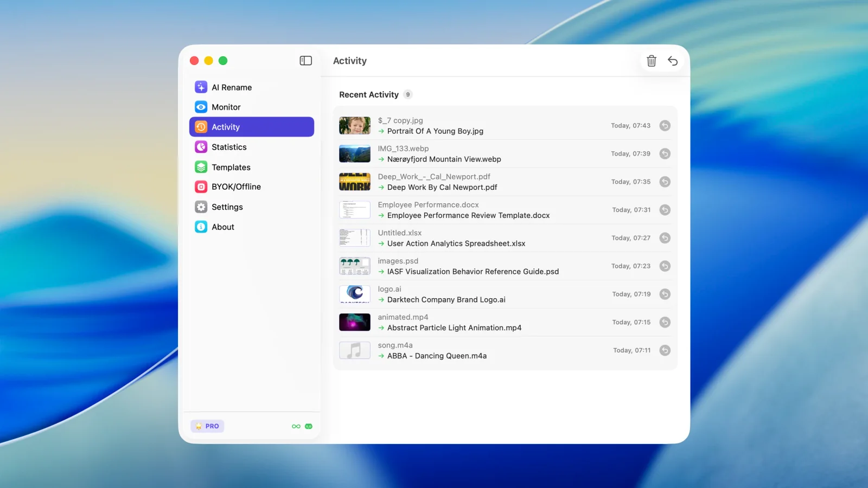
Task: Revert rename of ABBA - Dancing Queen.m4a
Action: click(x=665, y=350)
